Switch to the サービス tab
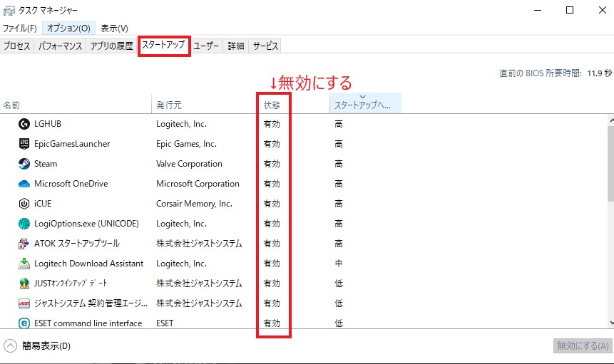 click(265, 46)
